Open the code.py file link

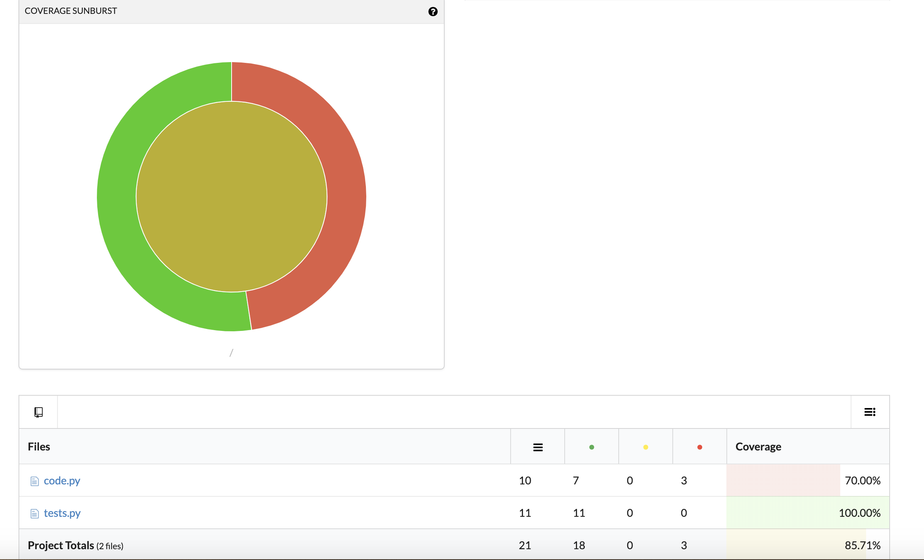click(62, 481)
